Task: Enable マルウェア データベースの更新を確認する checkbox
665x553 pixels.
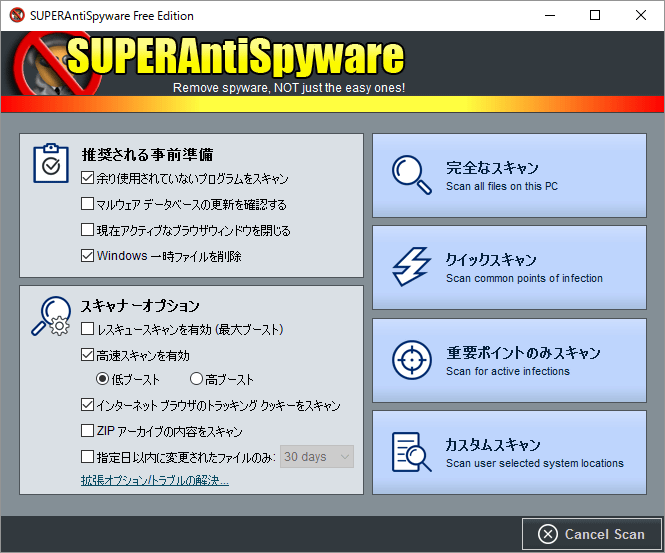Action: pyautogui.click(x=87, y=204)
